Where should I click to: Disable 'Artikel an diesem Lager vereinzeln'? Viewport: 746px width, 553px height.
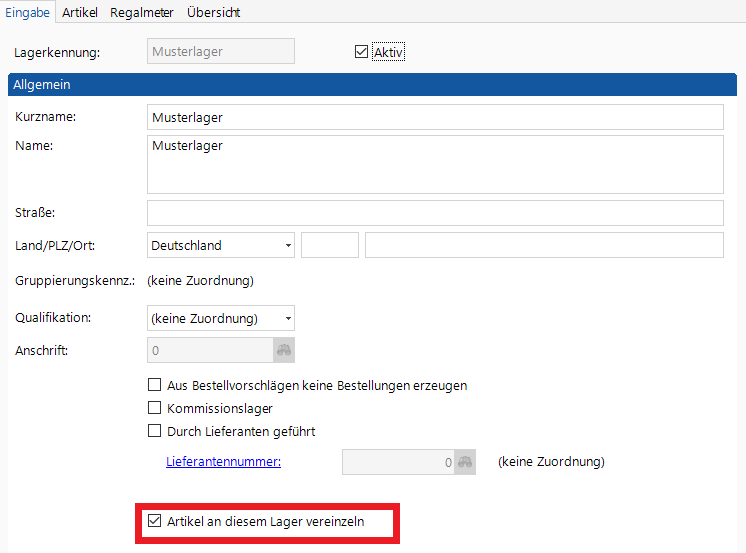(x=155, y=521)
